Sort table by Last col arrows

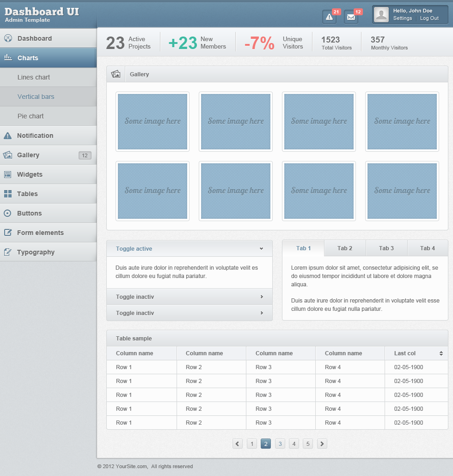tap(441, 353)
